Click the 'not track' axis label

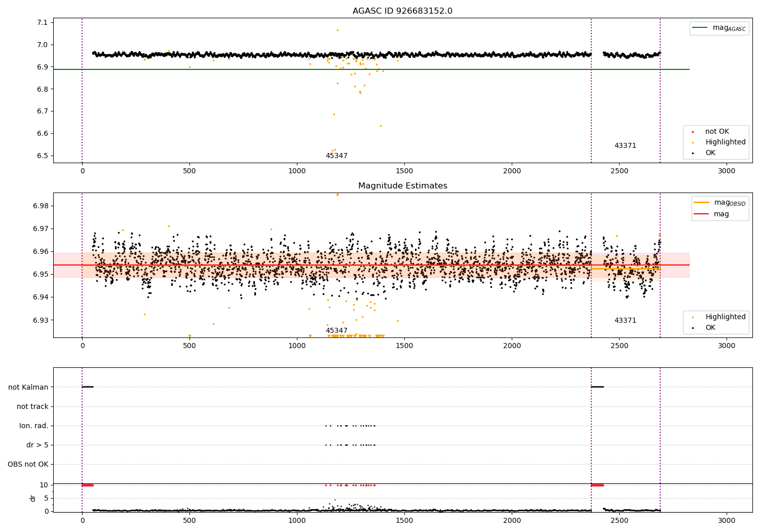[32, 407]
